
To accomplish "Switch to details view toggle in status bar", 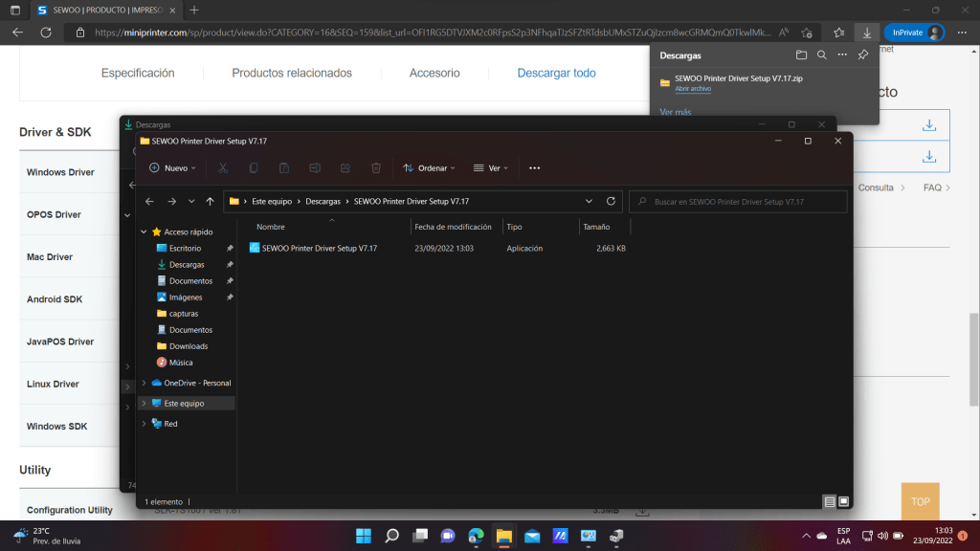I will tap(829, 501).
